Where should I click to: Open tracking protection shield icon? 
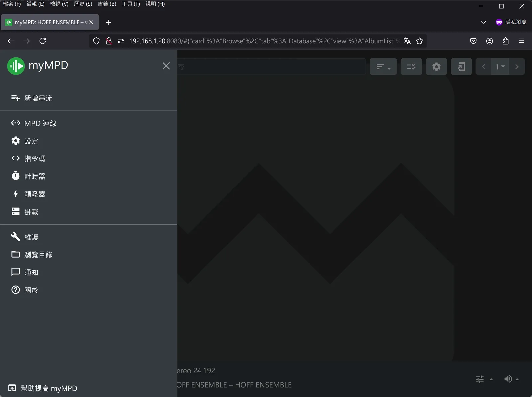coord(96,41)
